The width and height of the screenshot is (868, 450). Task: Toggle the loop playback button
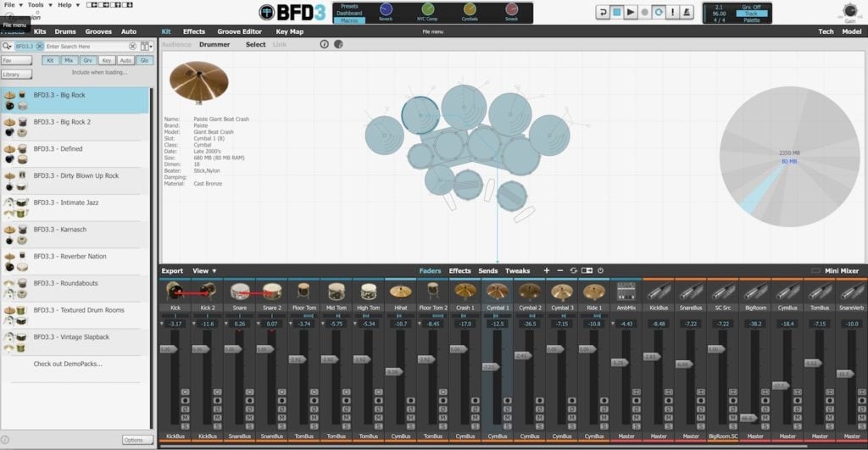pos(659,12)
